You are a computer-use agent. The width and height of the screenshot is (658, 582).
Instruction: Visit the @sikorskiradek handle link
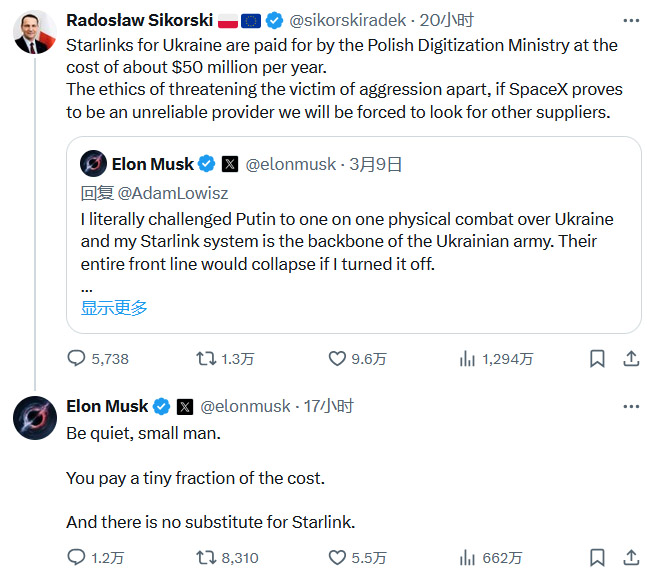pyautogui.click(x=348, y=20)
